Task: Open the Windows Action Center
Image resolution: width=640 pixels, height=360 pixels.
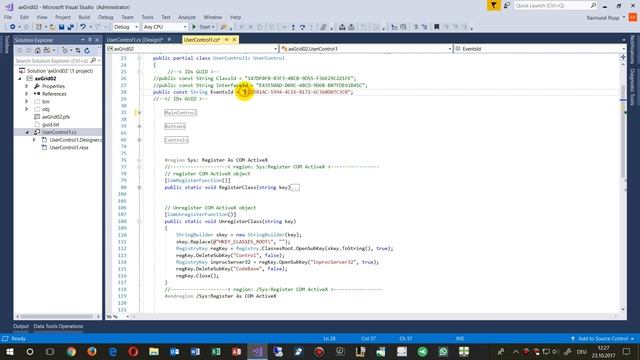Action: (x=627, y=351)
